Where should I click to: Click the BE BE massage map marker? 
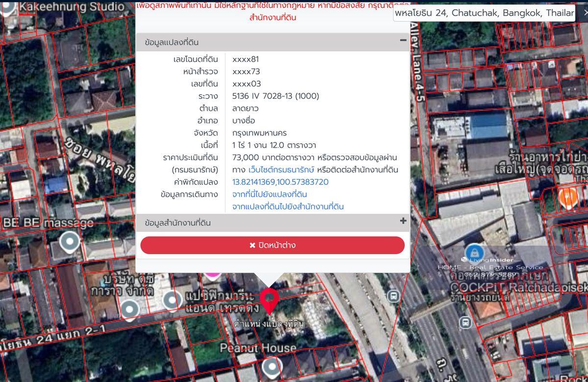[69, 241]
